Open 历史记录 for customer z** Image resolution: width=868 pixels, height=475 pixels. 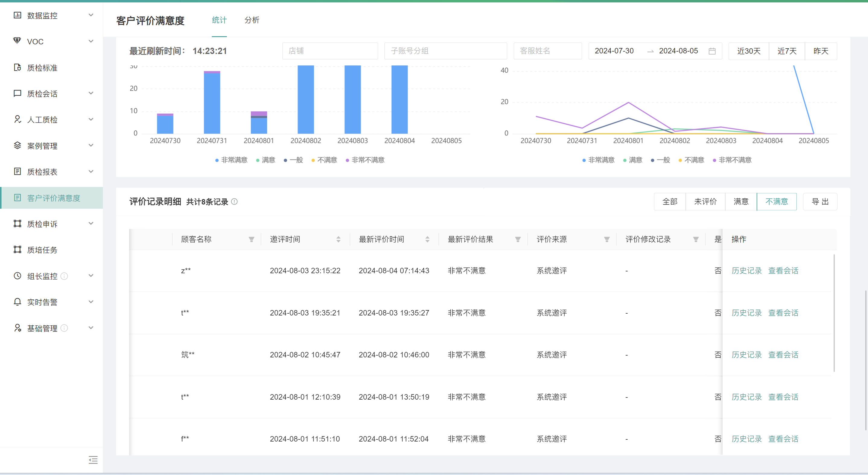(746, 271)
